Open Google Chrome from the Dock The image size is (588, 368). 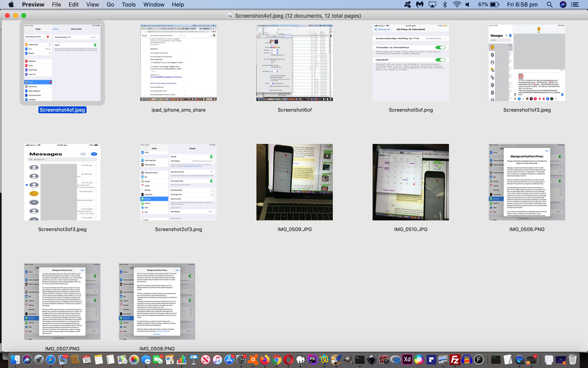[276, 359]
